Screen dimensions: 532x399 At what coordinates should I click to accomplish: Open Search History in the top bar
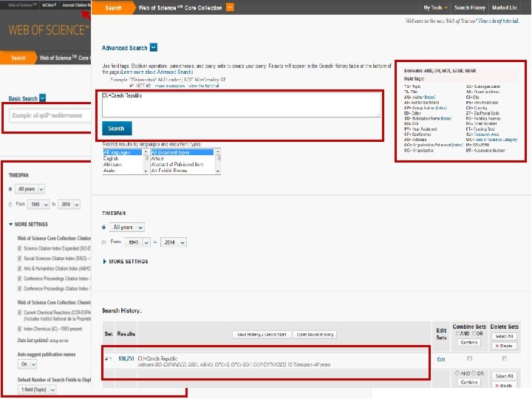(x=470, y=7)
